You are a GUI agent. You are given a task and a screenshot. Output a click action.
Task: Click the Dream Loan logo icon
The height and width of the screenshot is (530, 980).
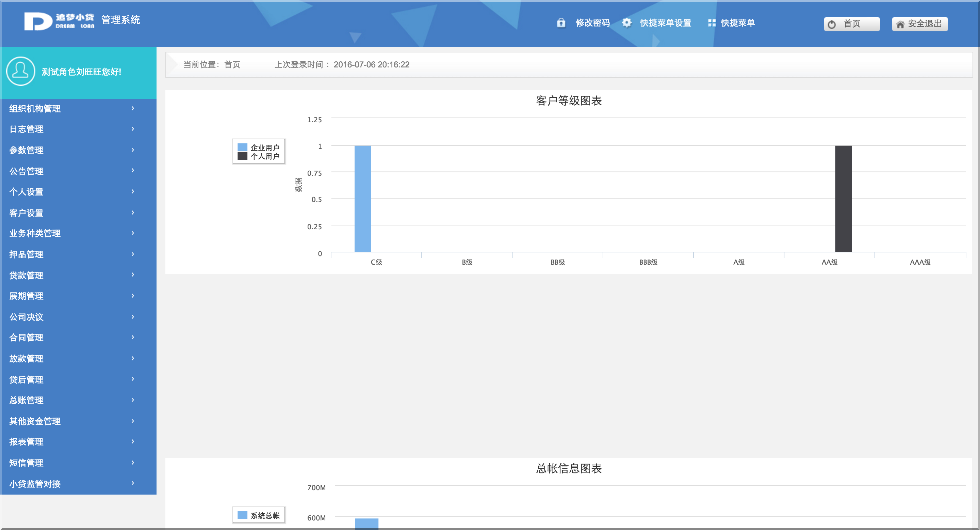[38, 21]
